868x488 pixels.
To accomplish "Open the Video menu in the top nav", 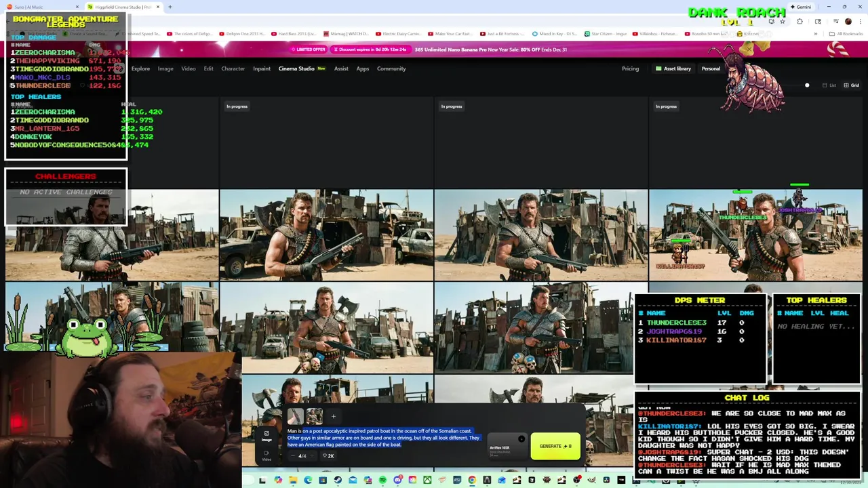I will (x=189, y=68).
